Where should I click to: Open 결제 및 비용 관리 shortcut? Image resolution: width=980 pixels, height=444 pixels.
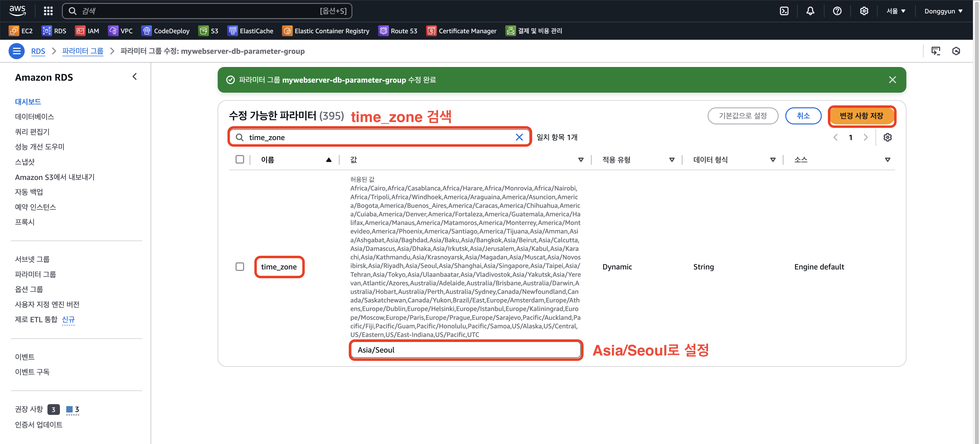tap(534, 31)
